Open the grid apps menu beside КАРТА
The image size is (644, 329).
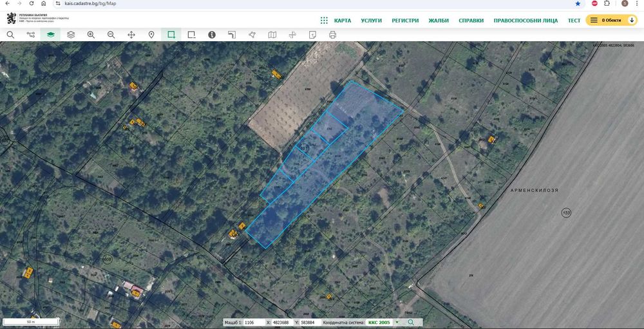tap(324, 21)
